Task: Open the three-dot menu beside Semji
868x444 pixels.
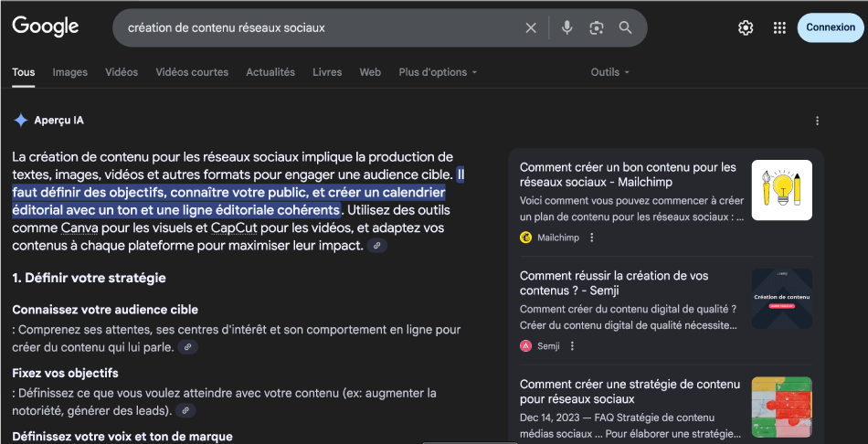Action: point(572,346)
